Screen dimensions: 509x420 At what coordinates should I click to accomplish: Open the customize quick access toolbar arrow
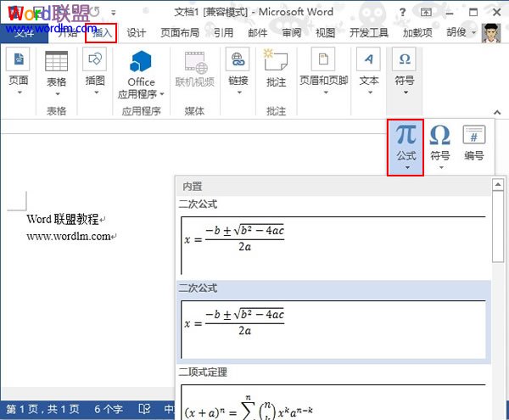tap(114, 13)
